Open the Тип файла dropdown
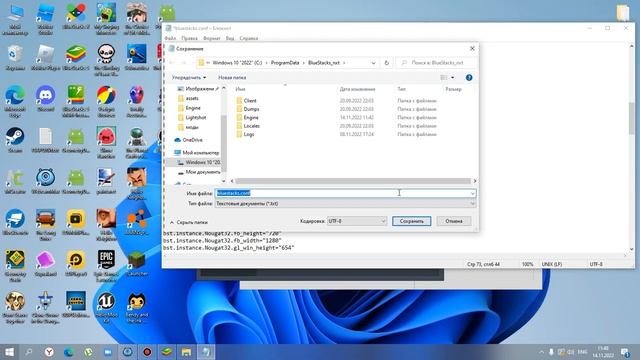Image resolution: width=640 pixels, height=360 pixels. click(345, 203)
